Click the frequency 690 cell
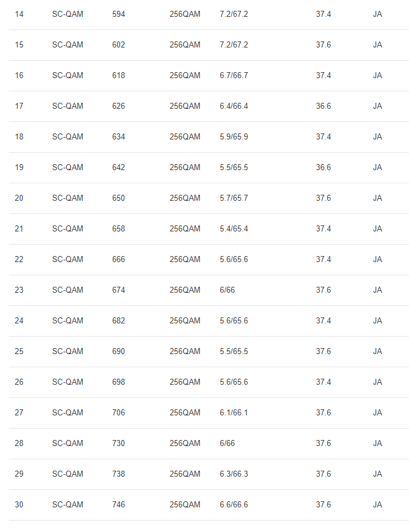Image resolution: width=409 pixels, height=532 pixels. [x=118, y=351]
